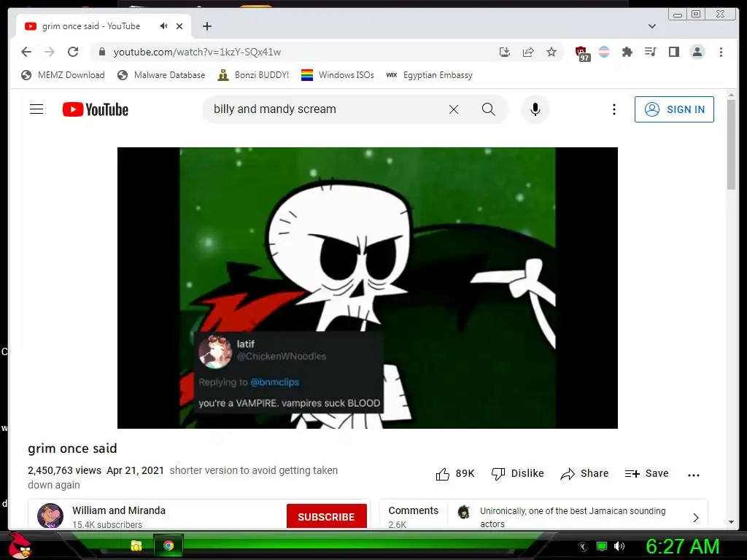Expand Comments section with chevron arrow
Image resolution: width=747 pixels, height=560 pixels.
pos(695,518)
